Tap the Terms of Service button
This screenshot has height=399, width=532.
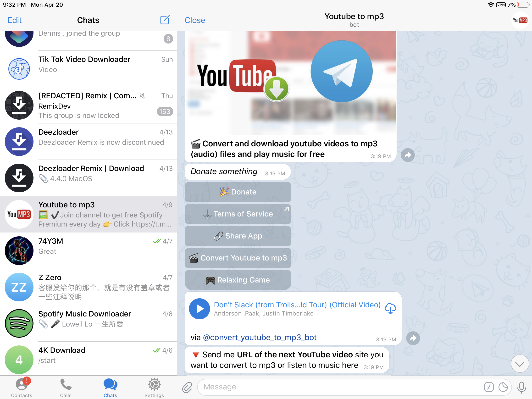(x=237, y=214)
